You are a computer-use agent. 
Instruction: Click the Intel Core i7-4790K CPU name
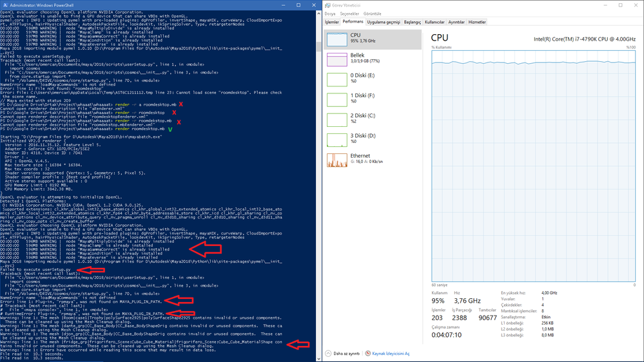585,39
